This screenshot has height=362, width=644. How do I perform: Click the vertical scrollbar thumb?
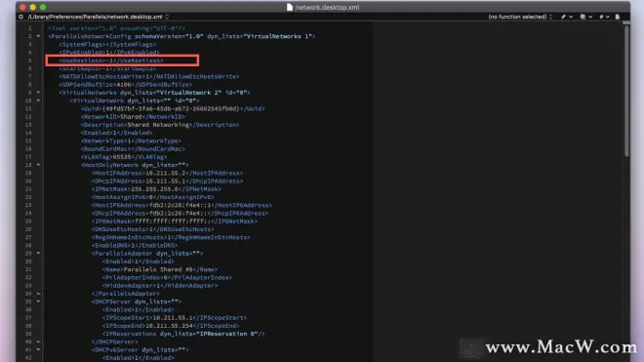click(625, 91)
